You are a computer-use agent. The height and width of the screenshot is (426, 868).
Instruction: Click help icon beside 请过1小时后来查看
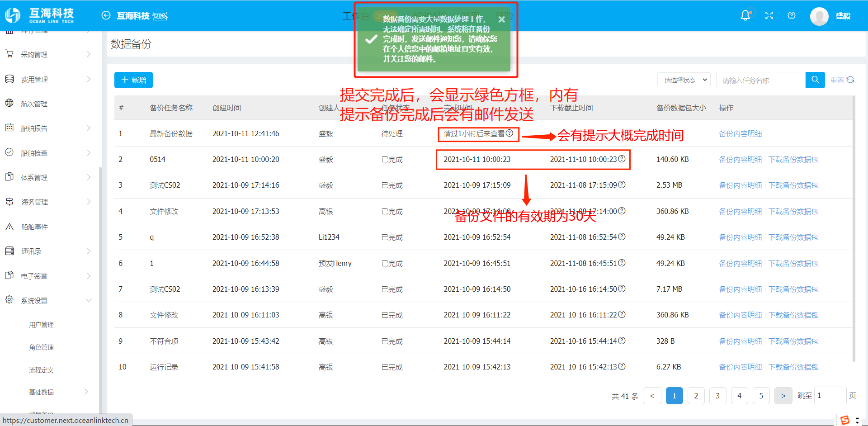[x=509, y=133]
